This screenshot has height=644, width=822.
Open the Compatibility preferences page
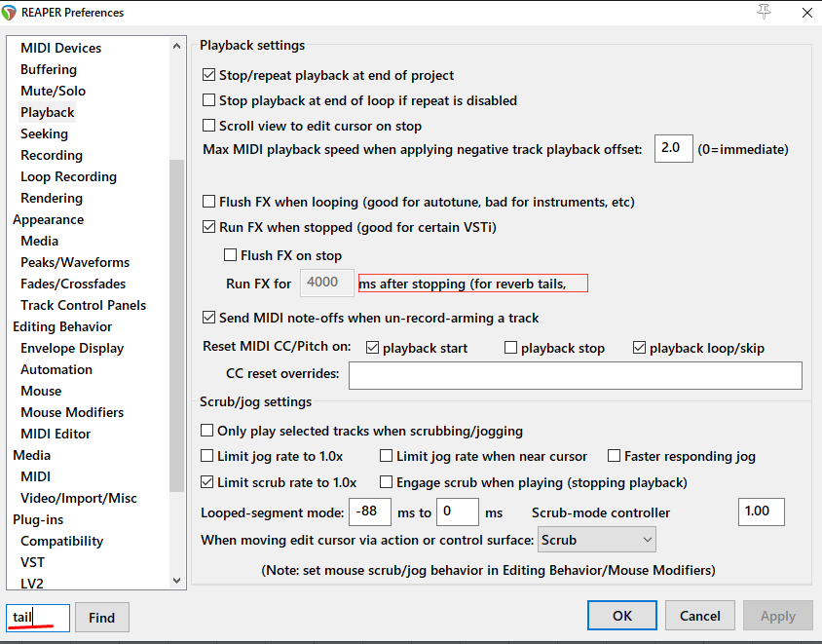pyautogui.click(x=62, y=541)
